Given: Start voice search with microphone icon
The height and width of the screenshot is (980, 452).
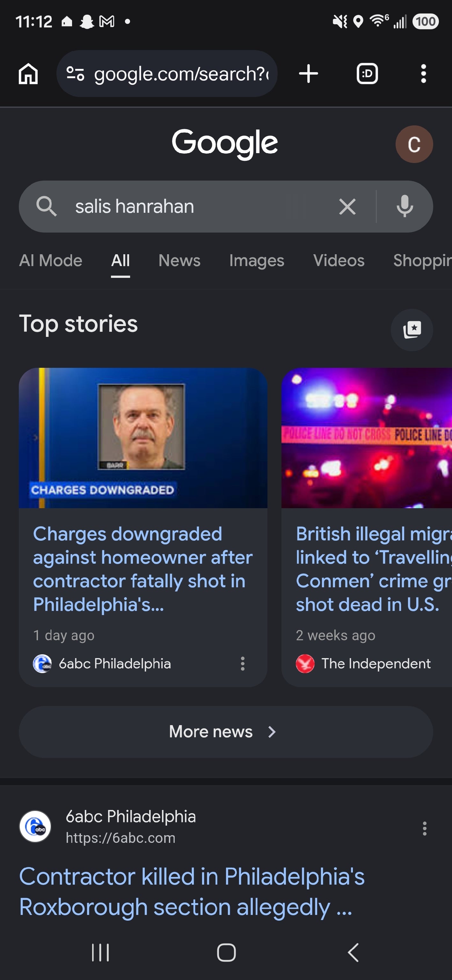Looking at the screenshot, I should 405,207.
